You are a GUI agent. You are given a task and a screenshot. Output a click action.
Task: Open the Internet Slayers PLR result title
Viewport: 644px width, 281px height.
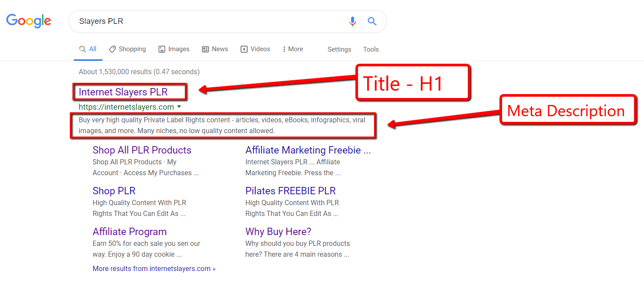click(x=123, y=92)
